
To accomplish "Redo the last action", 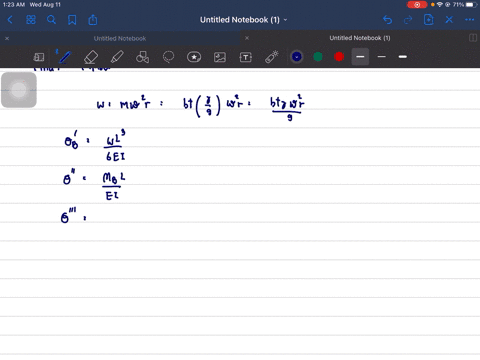I will (x=408, y=20).
